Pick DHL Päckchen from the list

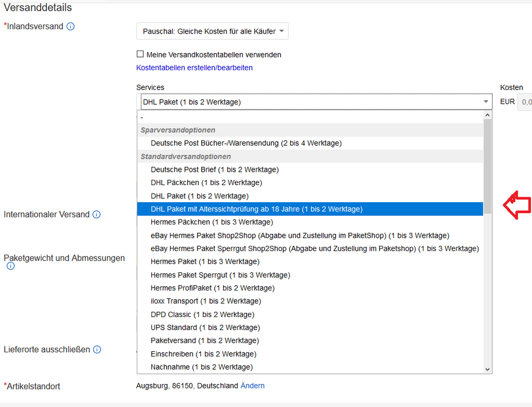(206, 182)
